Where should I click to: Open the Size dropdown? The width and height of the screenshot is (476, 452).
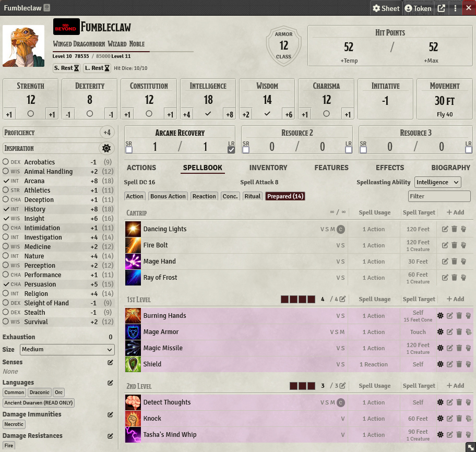coord(67,349)
